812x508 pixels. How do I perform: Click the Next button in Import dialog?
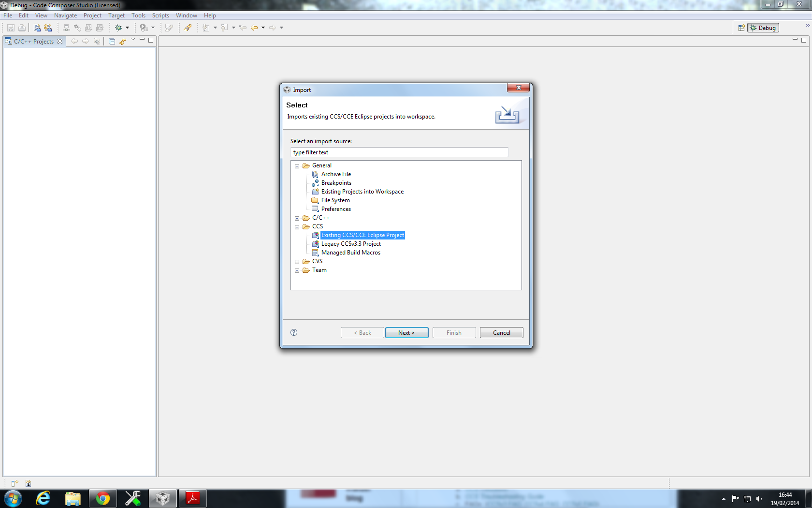pyautogui.click(x=406, y=333)
